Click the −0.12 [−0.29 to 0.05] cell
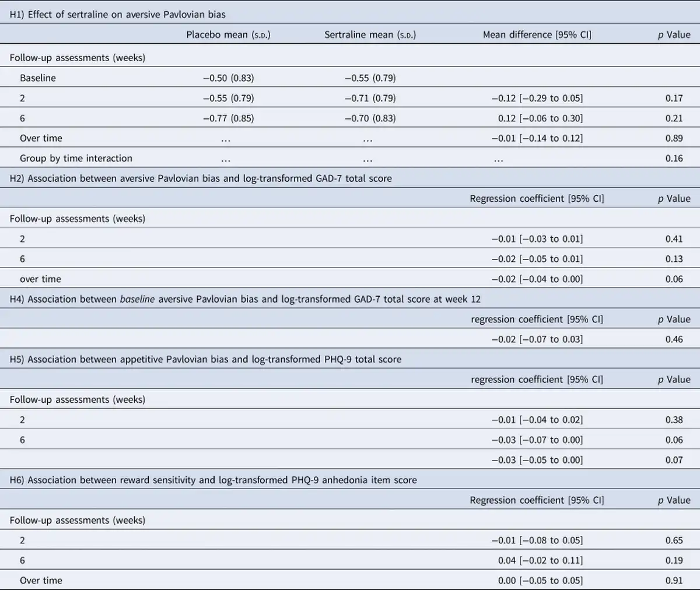This screenshot has height=590, width=700. click(537, 98)
